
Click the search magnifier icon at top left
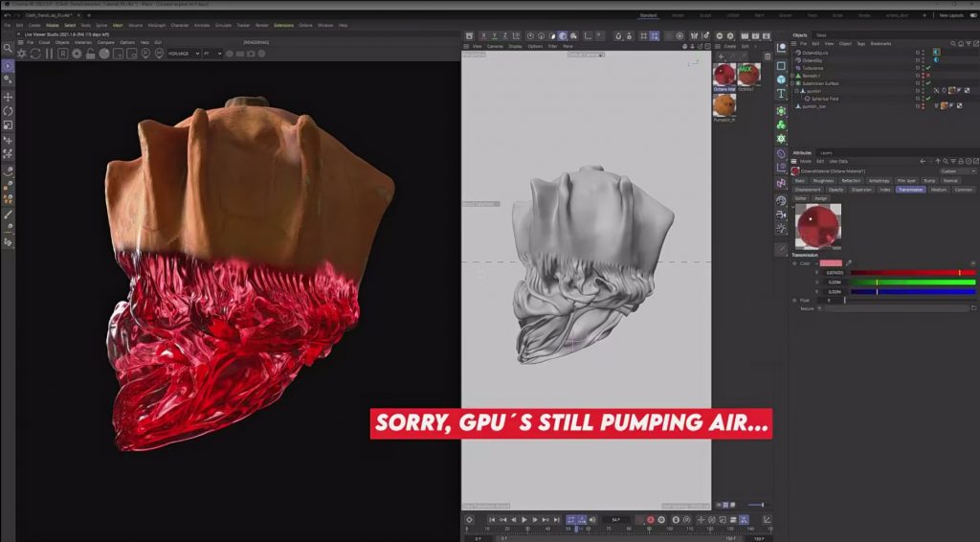(8, 48)
